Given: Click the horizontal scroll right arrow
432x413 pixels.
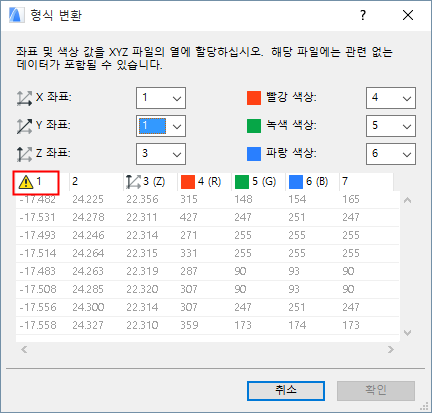Looking at the screenshot, I should click(391, 349).
